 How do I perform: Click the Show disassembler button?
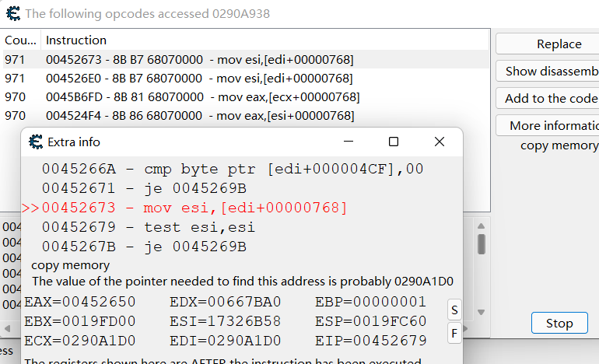(547, 71)
